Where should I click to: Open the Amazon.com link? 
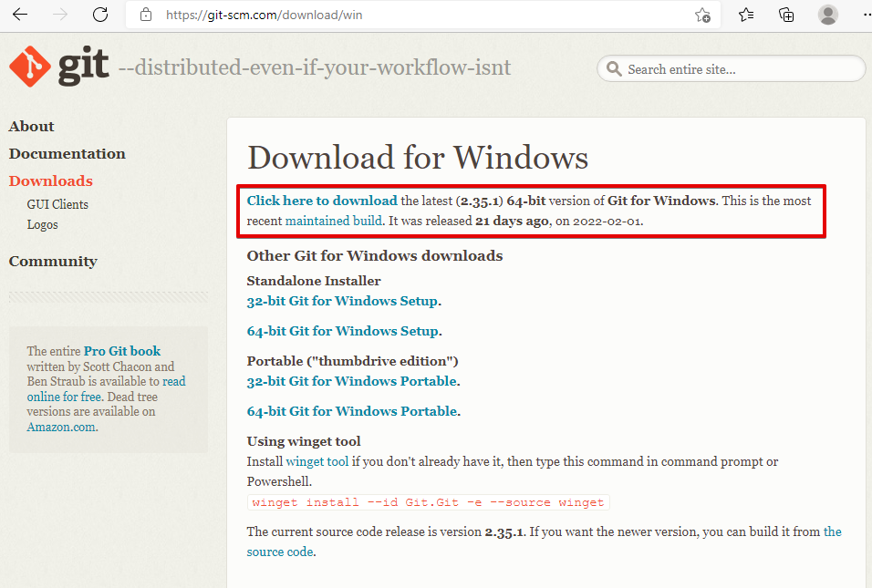pos(61,427)
